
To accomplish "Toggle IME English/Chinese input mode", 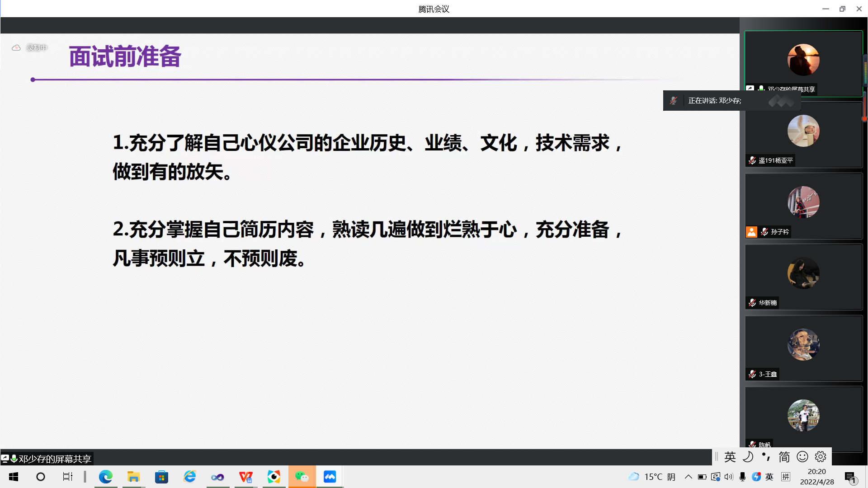I will (x=730, y=457).
